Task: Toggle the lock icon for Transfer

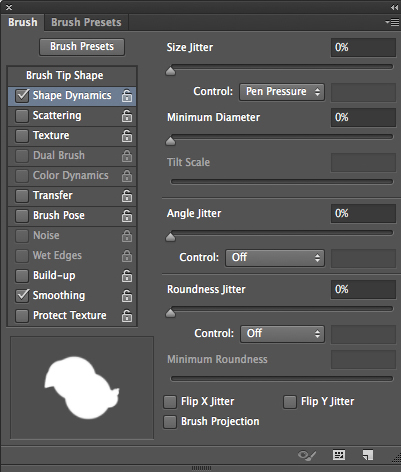Action: 127,196
